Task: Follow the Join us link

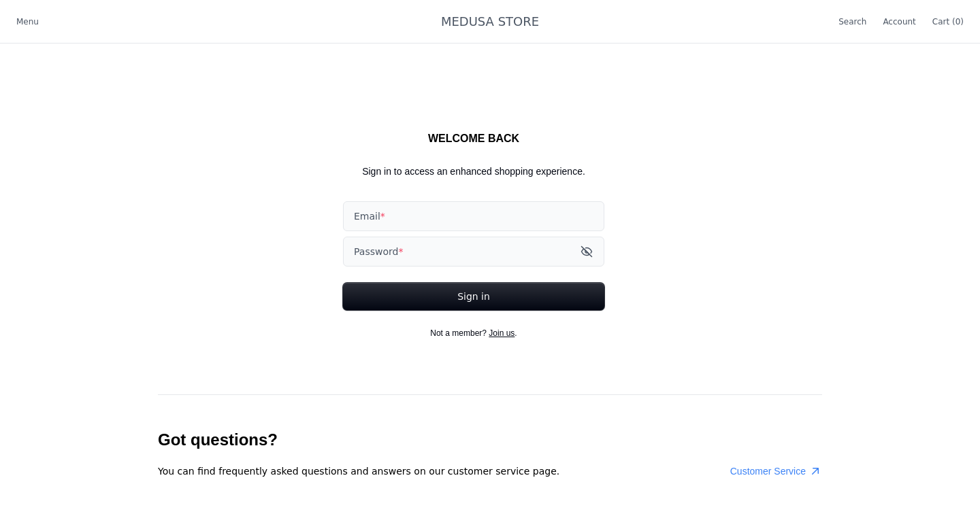Action: point(502,333)
